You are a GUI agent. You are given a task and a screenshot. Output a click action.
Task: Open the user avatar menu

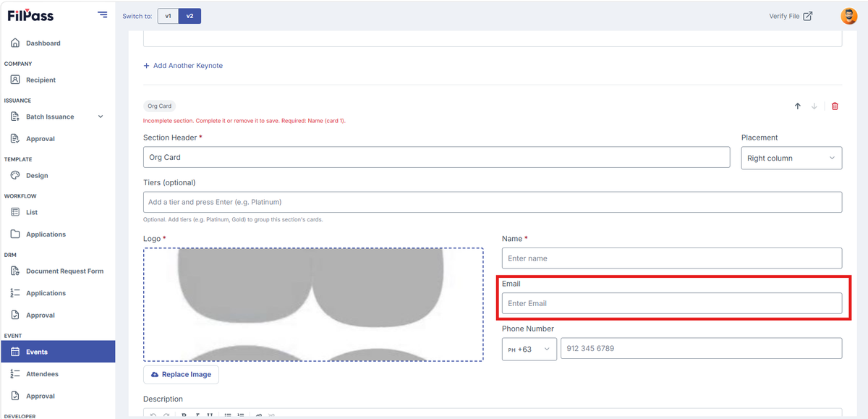point(848,16)
